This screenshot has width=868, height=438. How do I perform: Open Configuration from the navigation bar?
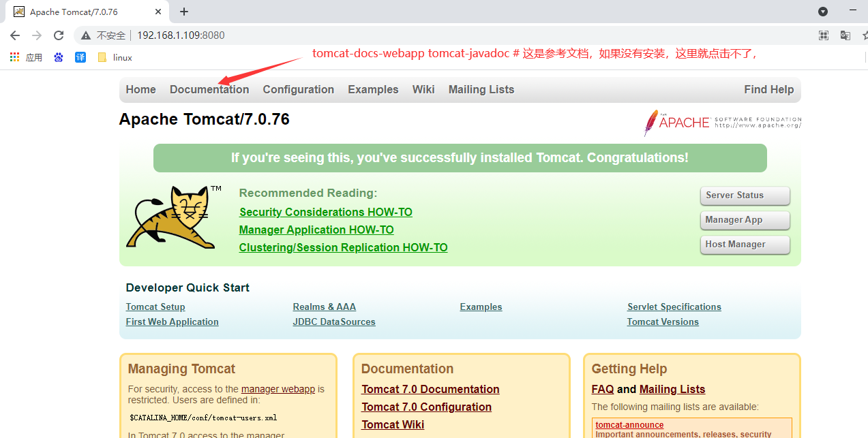pyautogui.click(x=299, y=89)
